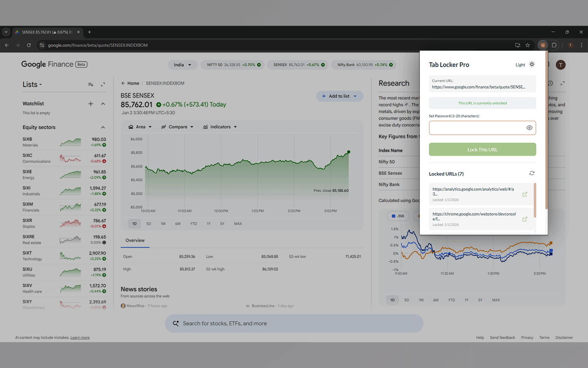The image size is (588, 368).
Task: Click the Locked URLs list scrollbar
Action: pyautogui.click(x=535, y=200)
